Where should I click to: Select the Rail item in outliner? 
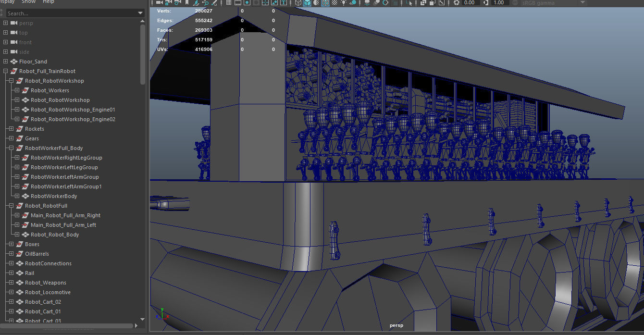(x=29, y=273)
